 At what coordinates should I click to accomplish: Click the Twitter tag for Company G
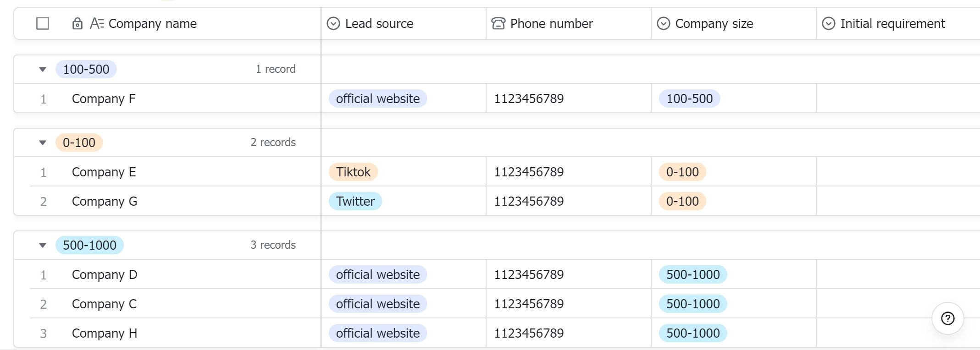click(355, 201)
